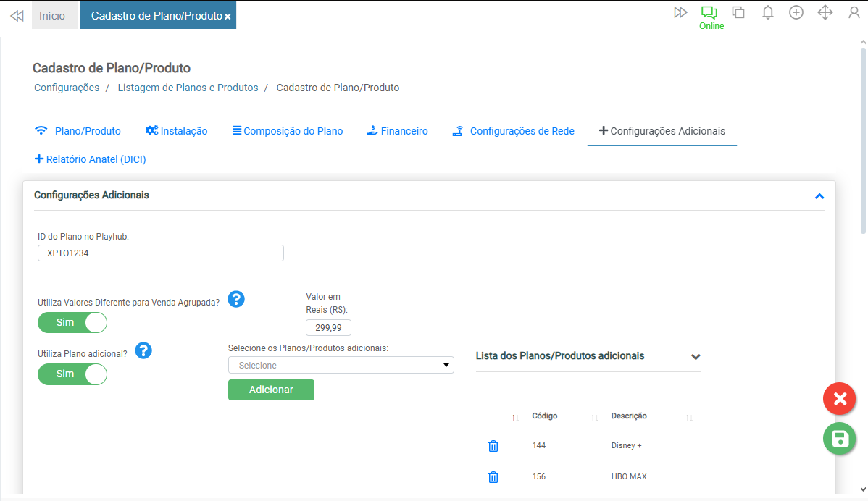The image size is (868, 501).
Task: Disable the Utiliza Plano adicional switch
Action: coord(72,374)
